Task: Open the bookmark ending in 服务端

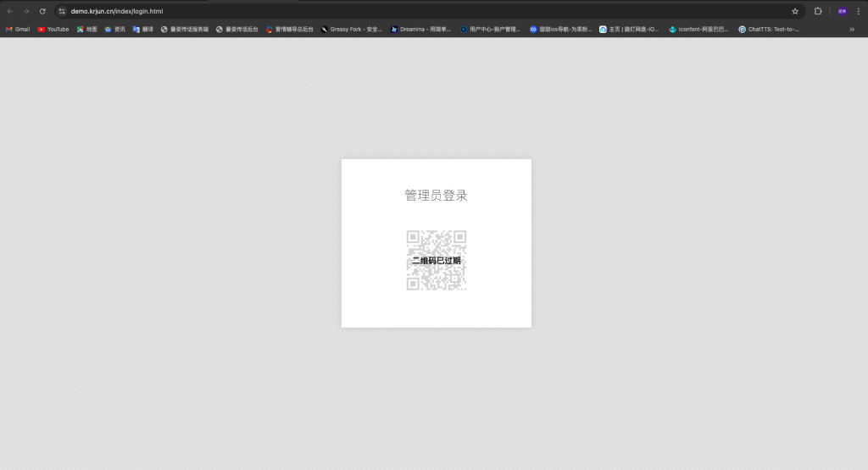Action: tap(184, 30)
